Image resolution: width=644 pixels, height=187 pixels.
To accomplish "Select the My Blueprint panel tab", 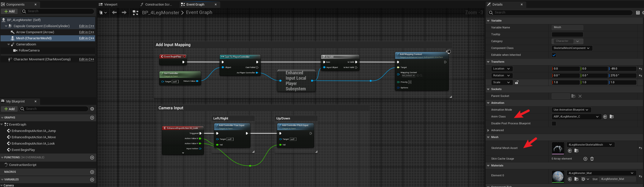I will [15, 101].
